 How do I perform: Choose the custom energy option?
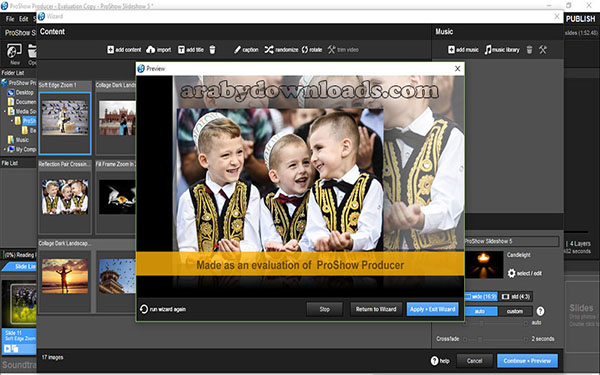tap(515, 311)
